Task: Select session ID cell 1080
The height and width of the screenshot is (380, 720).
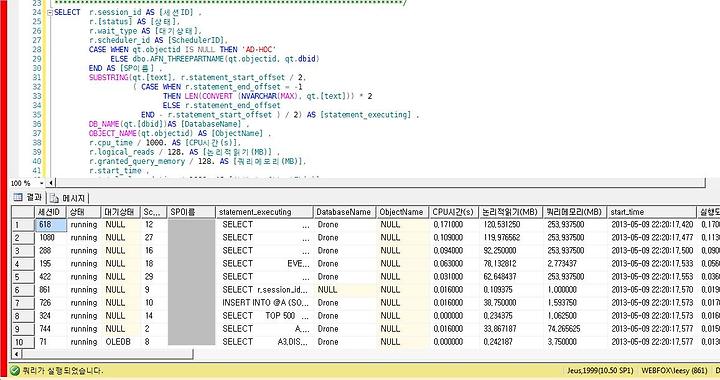Action: click(51, 237)
